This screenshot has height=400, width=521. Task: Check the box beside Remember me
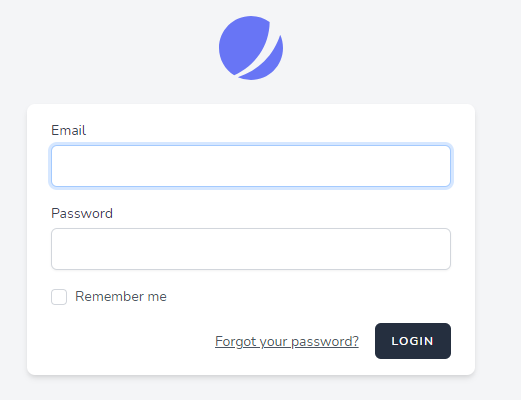click(x=59, y=297)
